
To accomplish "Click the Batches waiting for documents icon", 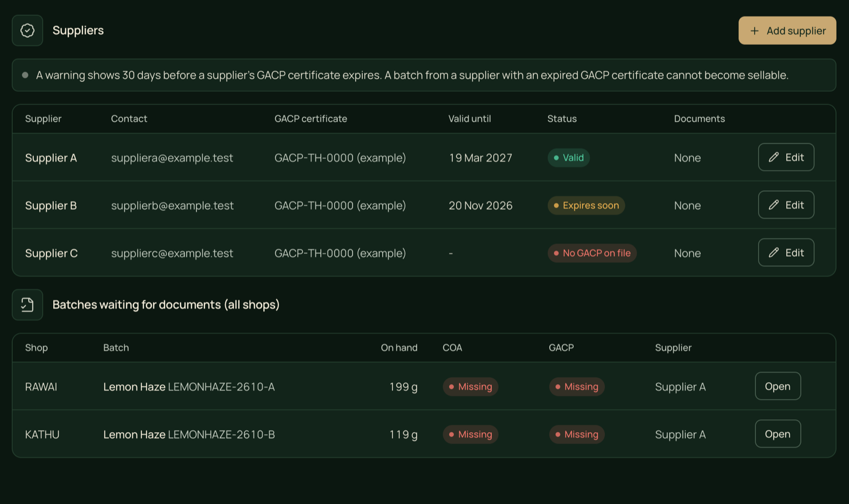I will (x=27, y=305).
